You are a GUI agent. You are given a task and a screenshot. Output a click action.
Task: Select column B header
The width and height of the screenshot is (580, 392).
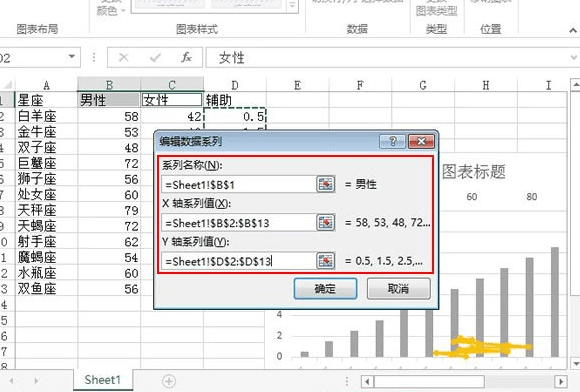109,85
